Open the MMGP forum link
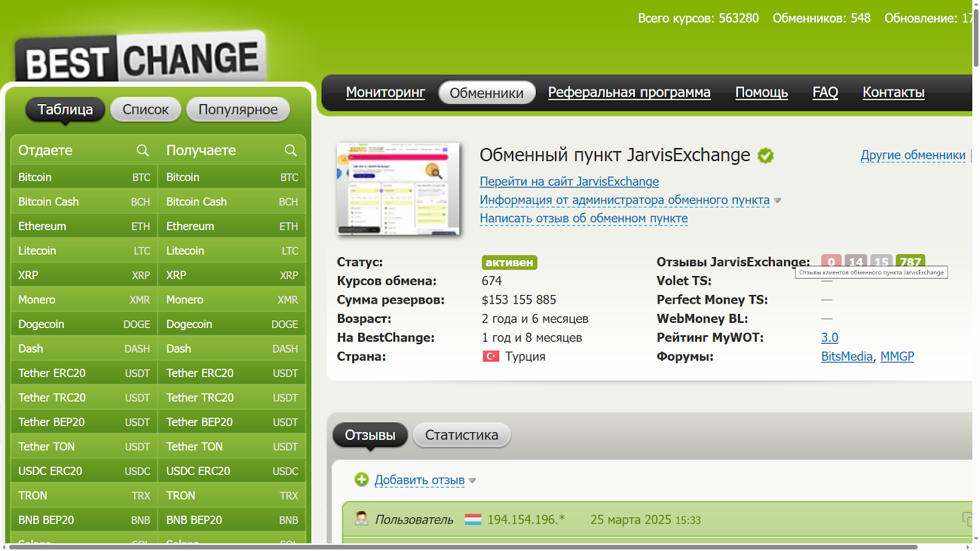980x551 pixels. click(x=897, y=356)
